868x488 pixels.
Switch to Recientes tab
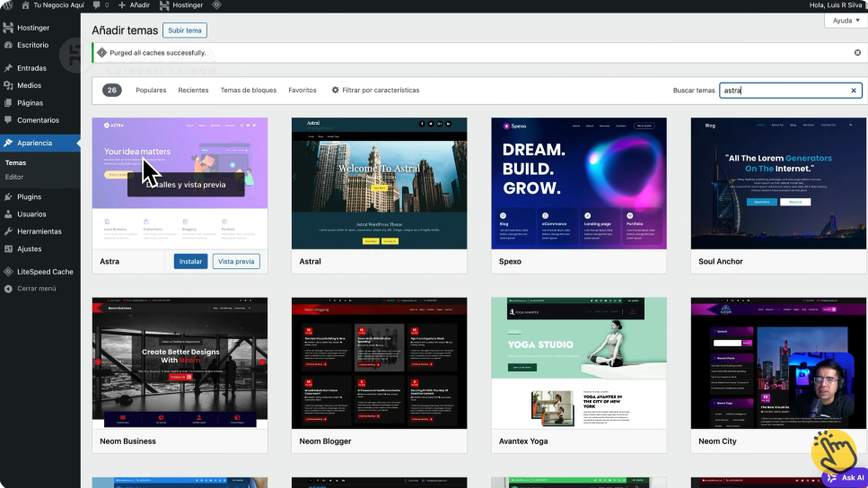pyautogui.click(x=193, y=91)
